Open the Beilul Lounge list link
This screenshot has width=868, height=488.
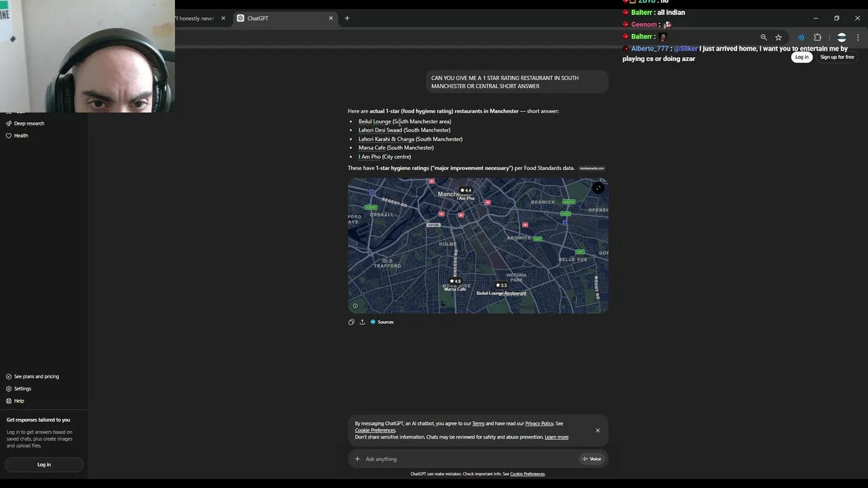pyautogui.click(x=375, y=121)
